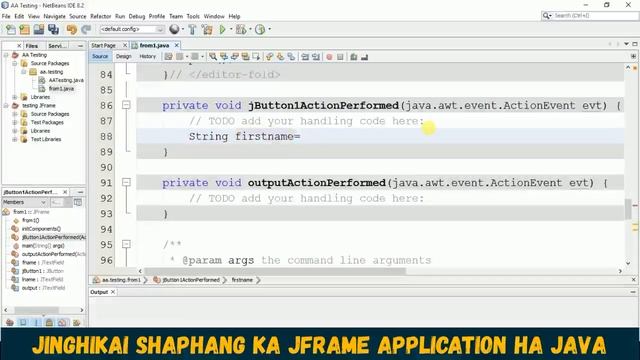Screen dimensions: 640x360
Task: Select from1.java in the Projects tree
Action: coord(61,89)
